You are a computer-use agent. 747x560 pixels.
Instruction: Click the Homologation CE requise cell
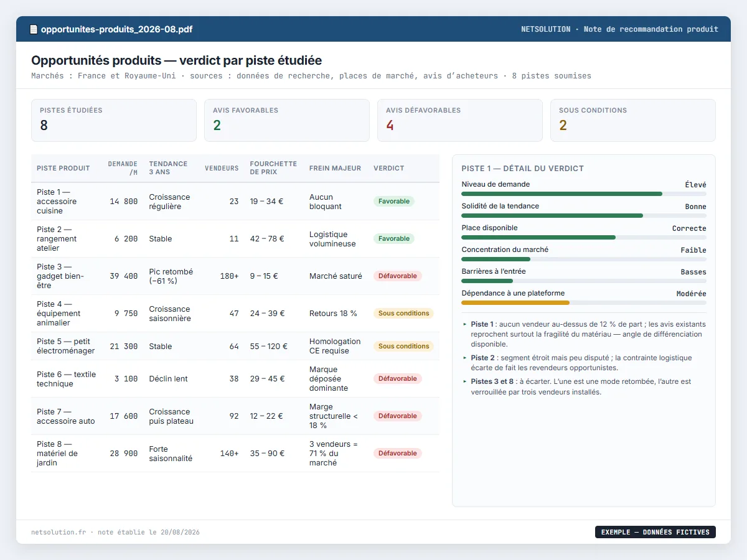click(x=335, y=346)
